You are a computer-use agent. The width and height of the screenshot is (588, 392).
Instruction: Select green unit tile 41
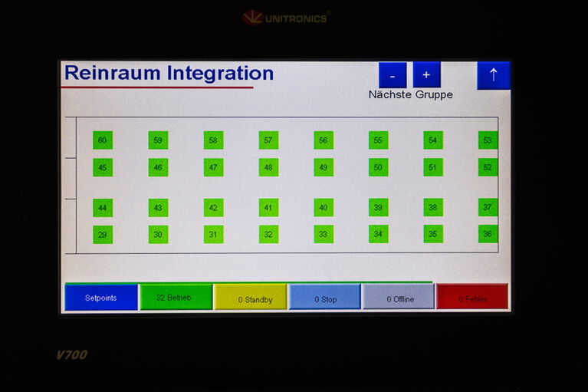[268, 208]
